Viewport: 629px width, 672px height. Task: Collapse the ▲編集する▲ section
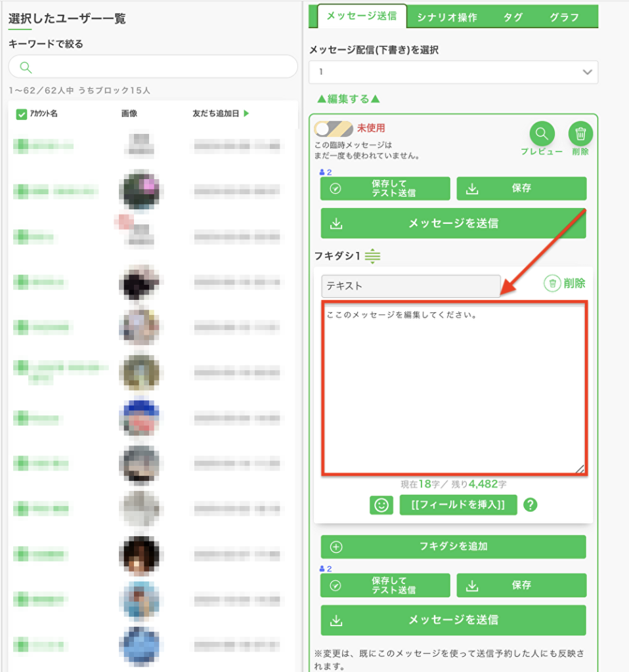348,99
